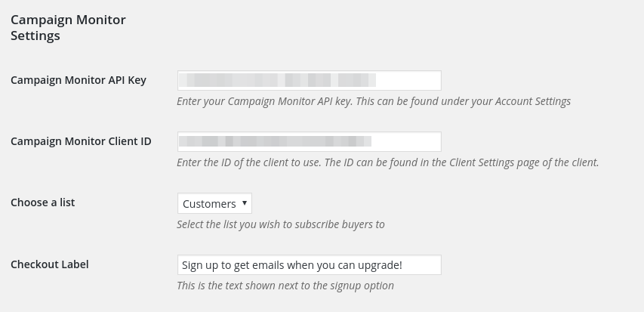Open the Customers list dropdown
This screenshot has height=312, width=644.
214,203
